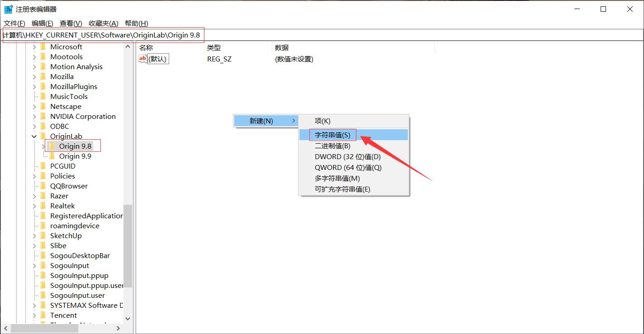The height and width of the screenshot is (334, 644).
Task: Click the folder icon next to MusicTools
Action: (x=43, y=97)
